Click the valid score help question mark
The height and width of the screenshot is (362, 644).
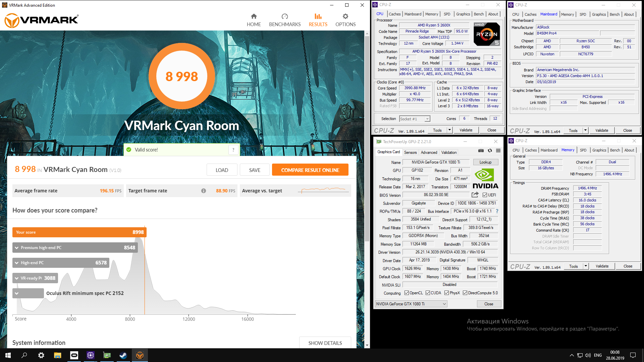233,150
